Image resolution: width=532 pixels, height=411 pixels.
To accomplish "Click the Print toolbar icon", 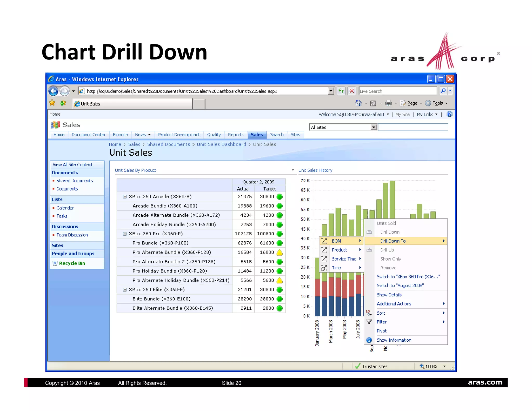I will point(388,103).
